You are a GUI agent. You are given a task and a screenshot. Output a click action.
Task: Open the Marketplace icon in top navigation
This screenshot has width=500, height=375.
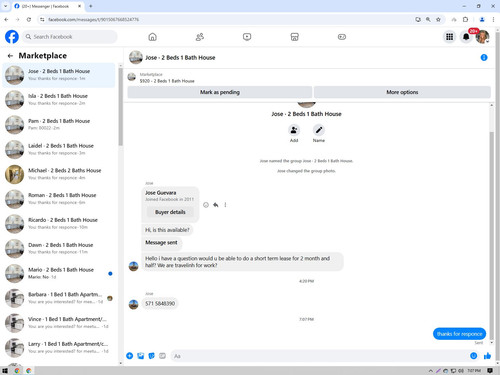[294, 37]
